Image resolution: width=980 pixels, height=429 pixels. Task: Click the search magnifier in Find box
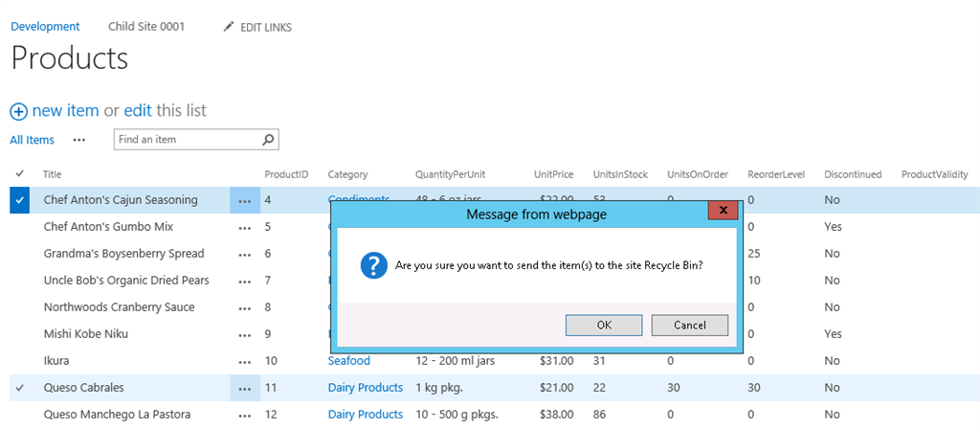click(269, 140)
